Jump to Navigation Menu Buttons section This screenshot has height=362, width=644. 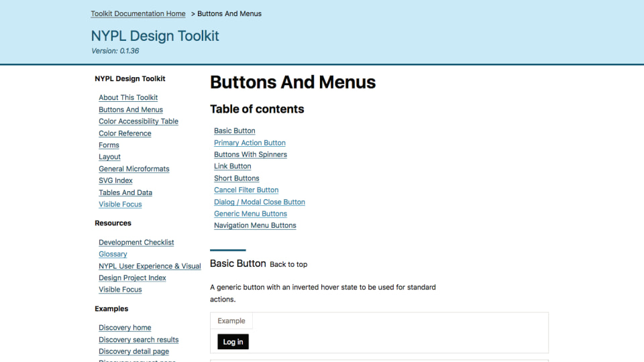pos(255,225)
